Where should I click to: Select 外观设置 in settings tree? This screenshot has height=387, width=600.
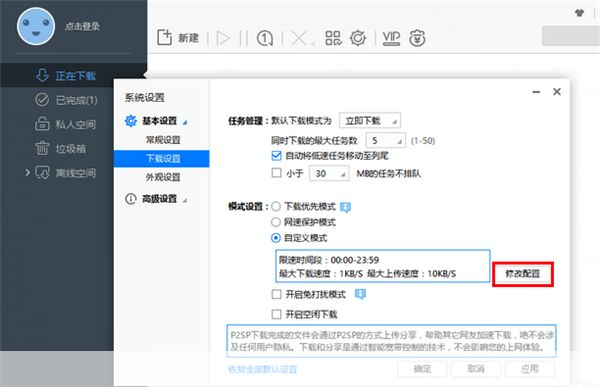163,177
